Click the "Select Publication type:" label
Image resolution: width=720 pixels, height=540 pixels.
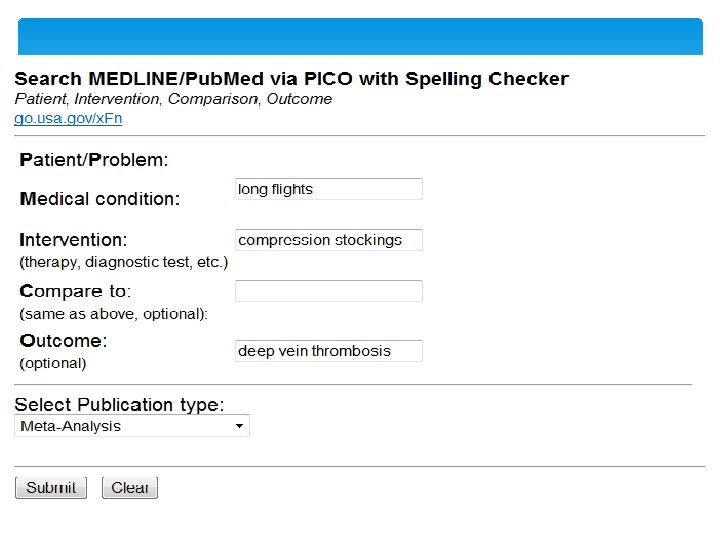[x=119, y=405]
